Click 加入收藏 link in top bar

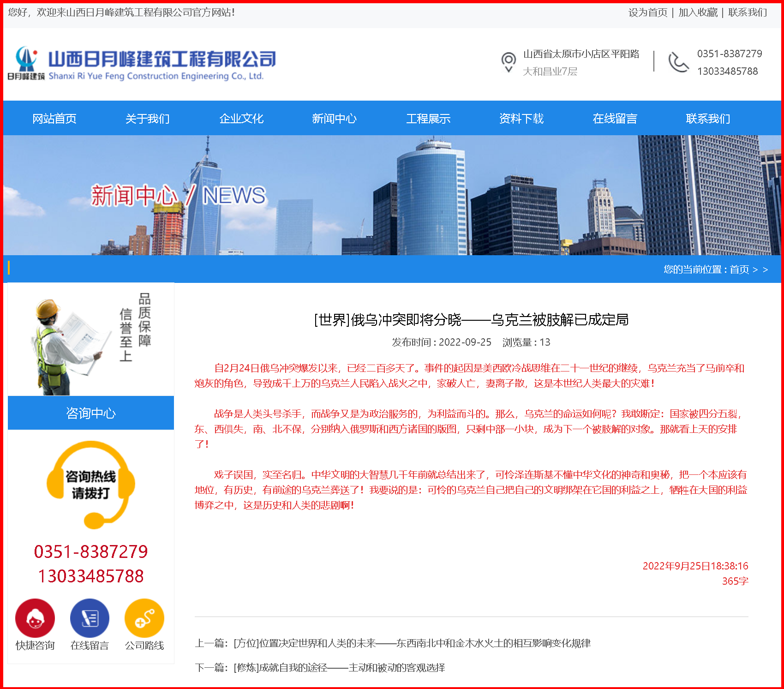coord(698,12)
